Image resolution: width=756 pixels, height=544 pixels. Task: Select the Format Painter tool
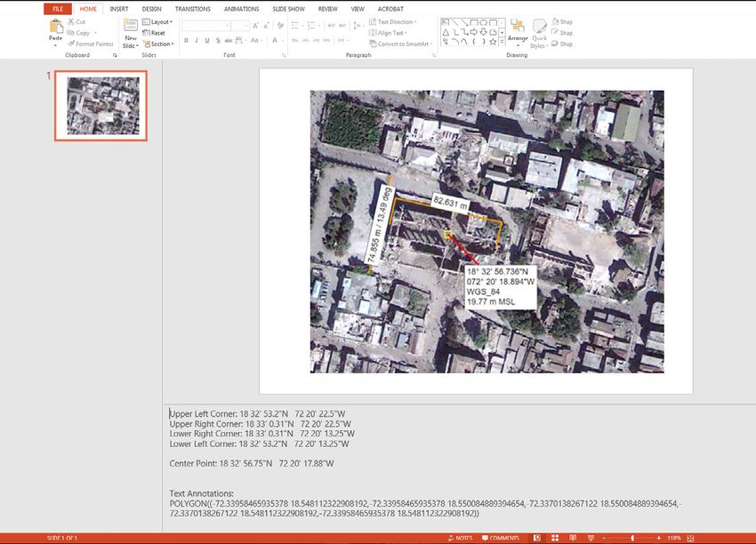pos(90,44)
